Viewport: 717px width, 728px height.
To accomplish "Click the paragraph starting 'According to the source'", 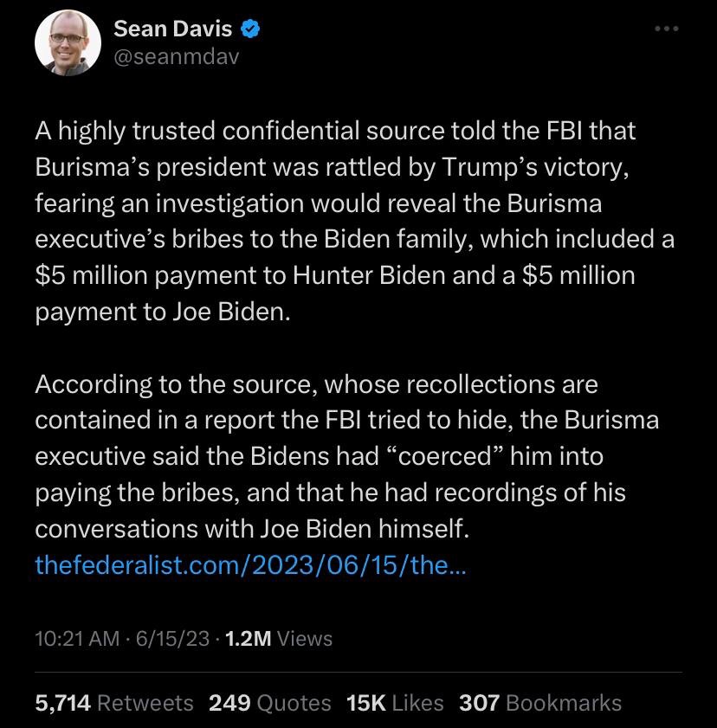I will (x=346, y=454).
